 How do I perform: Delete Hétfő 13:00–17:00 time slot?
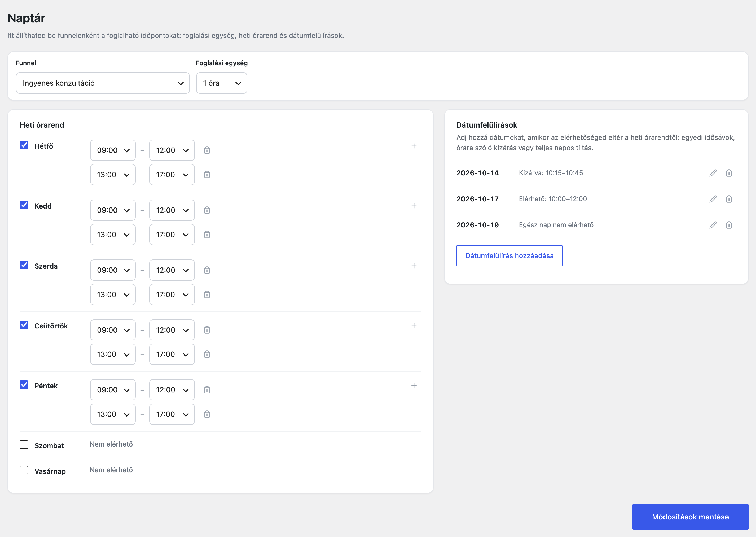coord(207,175)
